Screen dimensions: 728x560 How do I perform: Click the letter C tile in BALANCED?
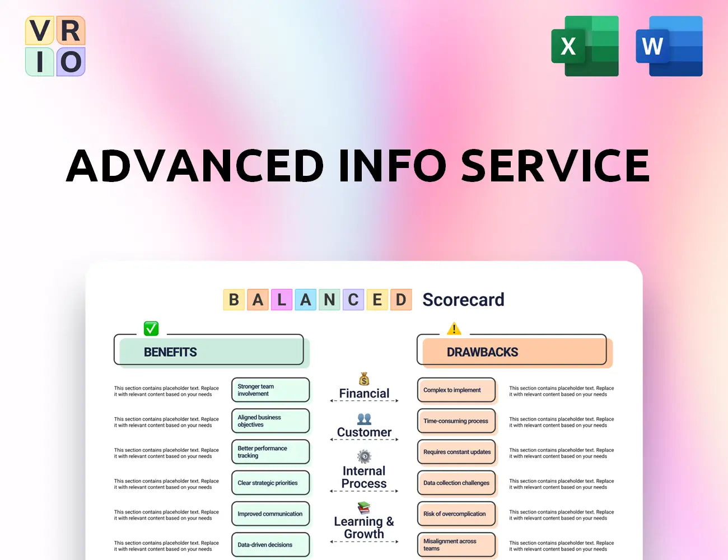tap(353, 300)
